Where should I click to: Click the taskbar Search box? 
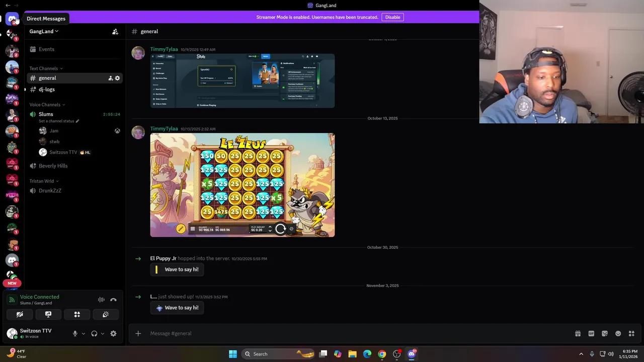[x=279, y=354]
